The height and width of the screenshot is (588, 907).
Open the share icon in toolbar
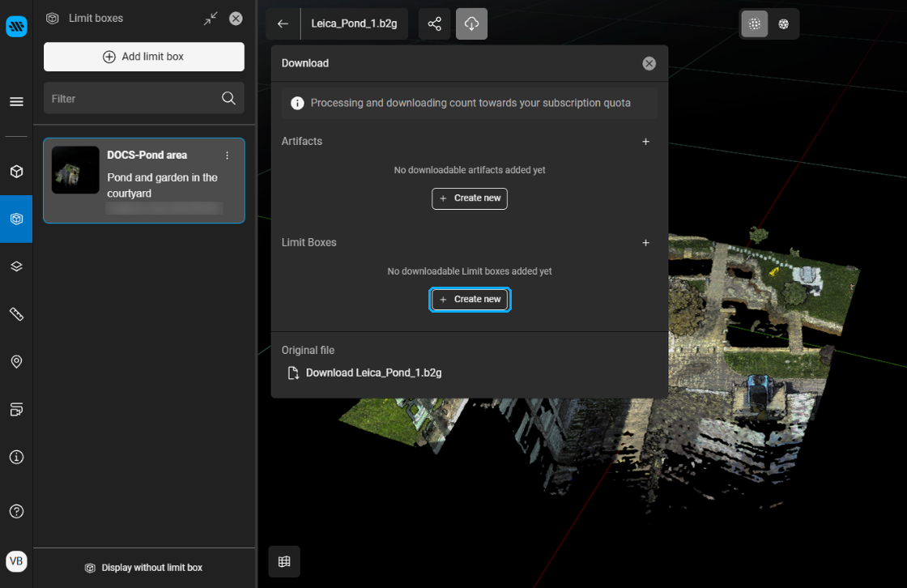pyautogui.click(x=434, y=23)
